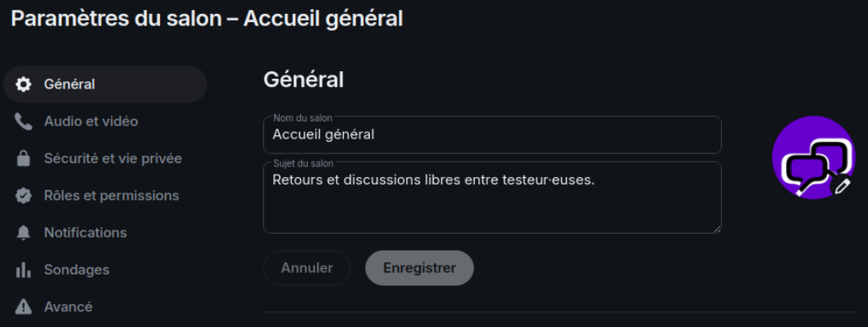The height and width of the screenshot is (327, 868).
Task: Click the Enregistrer button
Action: click(419, 268)
